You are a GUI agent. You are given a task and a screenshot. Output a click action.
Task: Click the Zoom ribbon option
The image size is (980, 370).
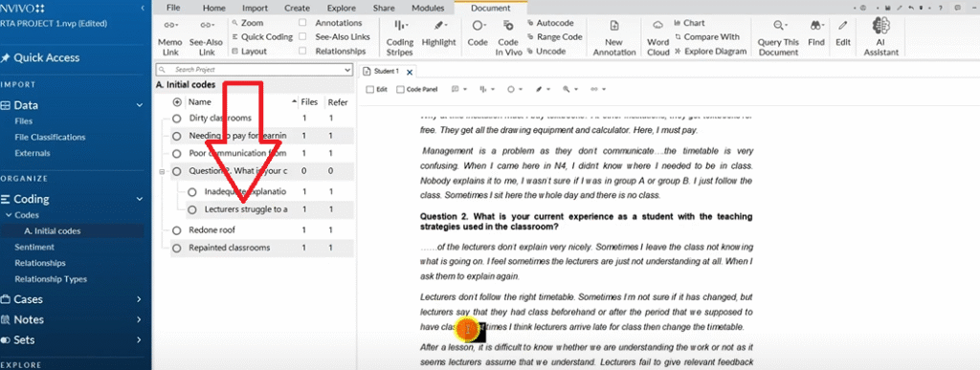tap(248, 22)
